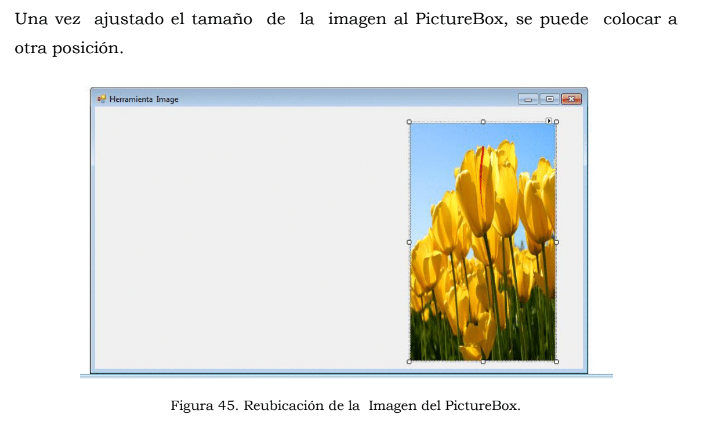This screenshot has width=704, height=426.
Task: Click the bottom-middle resize handle of PictureBox
Action: pyautogui.click(x=483, y=361)
